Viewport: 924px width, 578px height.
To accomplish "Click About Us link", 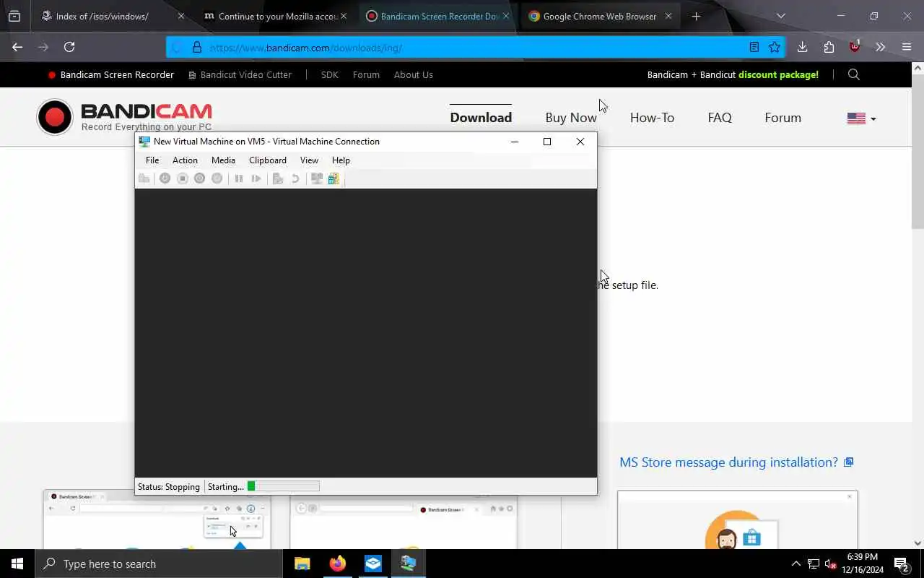I will (414, 75).
